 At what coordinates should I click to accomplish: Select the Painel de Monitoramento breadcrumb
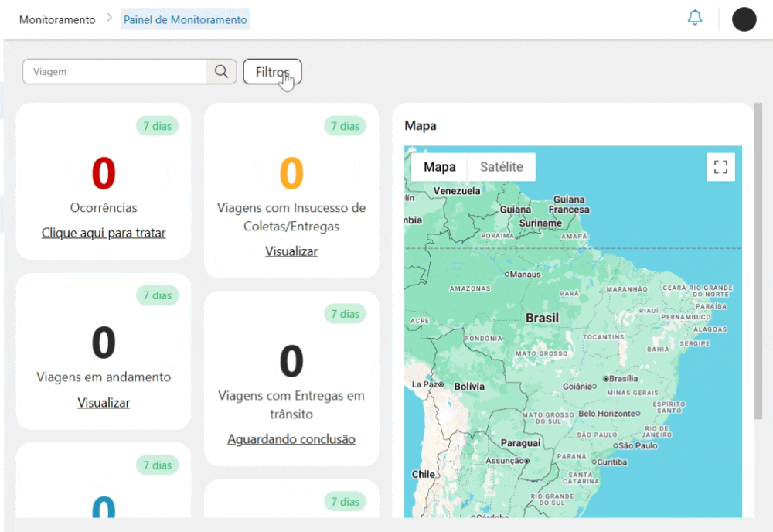[186, 20]
